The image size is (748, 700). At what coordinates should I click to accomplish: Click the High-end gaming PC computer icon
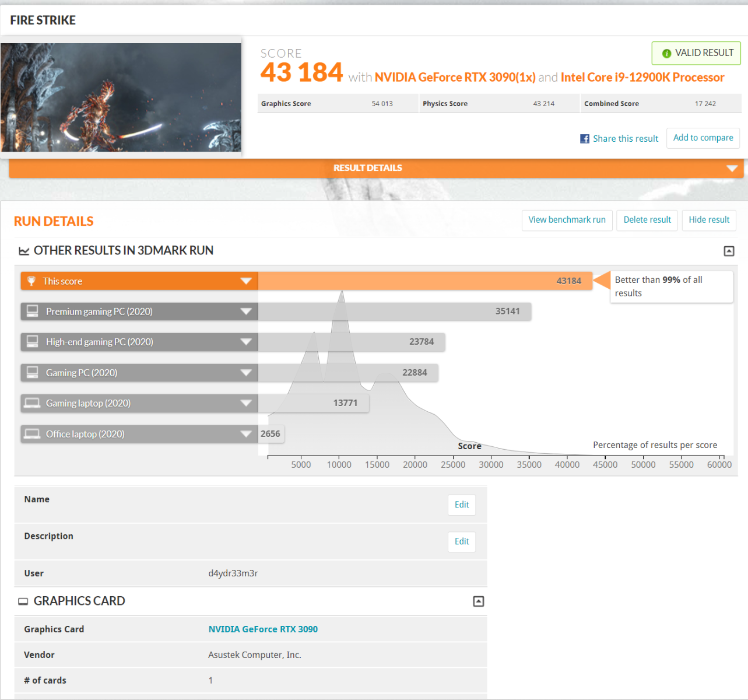click(33, 341)
